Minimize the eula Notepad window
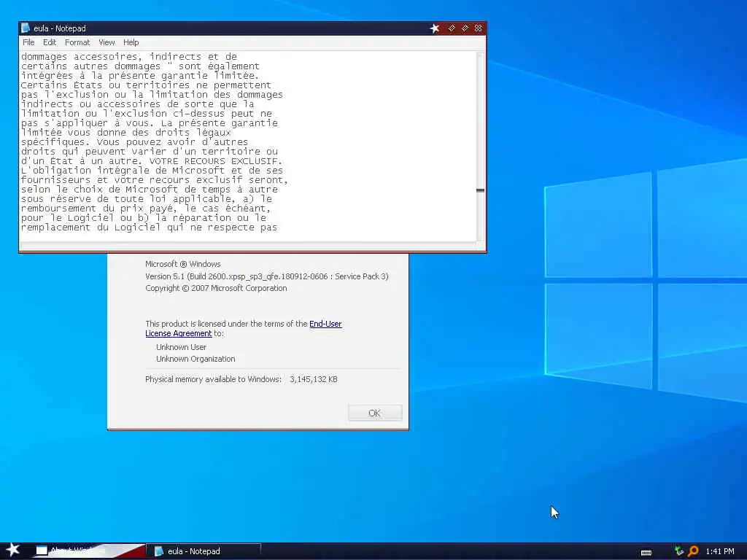The image size is (747, 560). pyautogui.click(x=451, y=28)
